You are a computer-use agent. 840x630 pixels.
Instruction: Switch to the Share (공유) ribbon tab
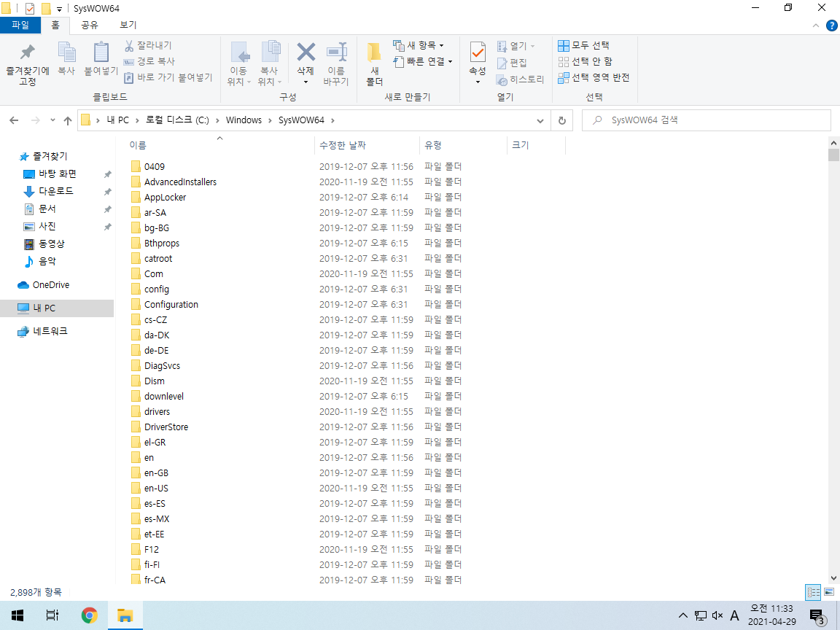[90, 25]
